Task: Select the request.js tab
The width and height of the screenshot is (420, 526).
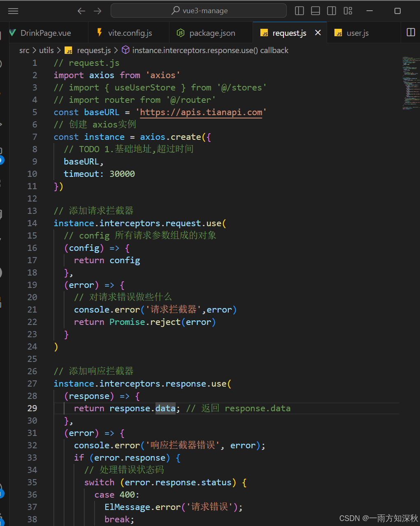Action: click(x=290, y=33)
